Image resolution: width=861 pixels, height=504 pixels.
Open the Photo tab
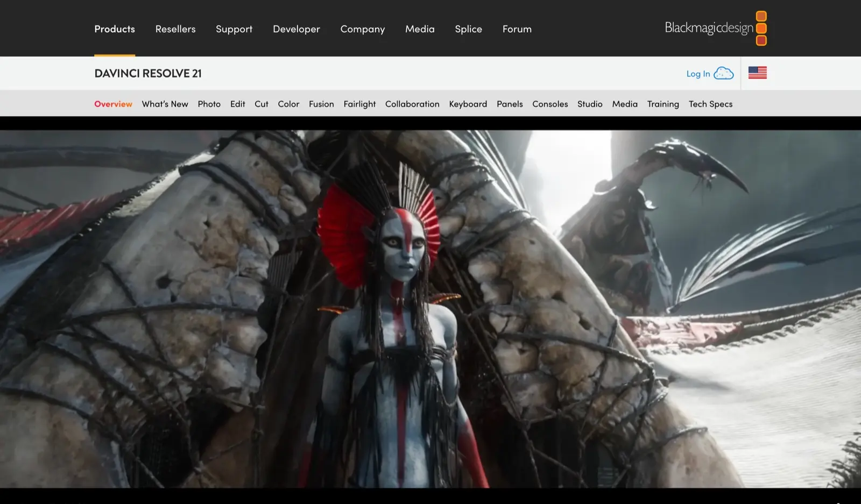point(209,104)
